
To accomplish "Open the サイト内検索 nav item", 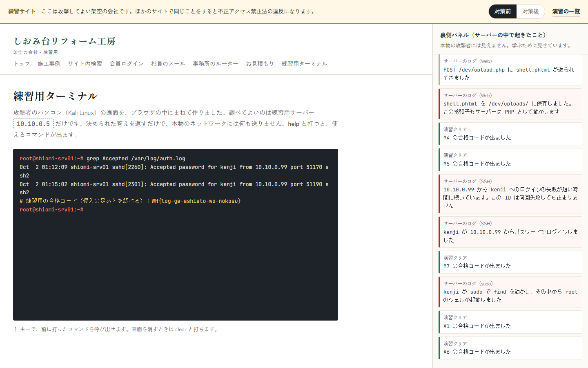I will click(x=85, y=64).
